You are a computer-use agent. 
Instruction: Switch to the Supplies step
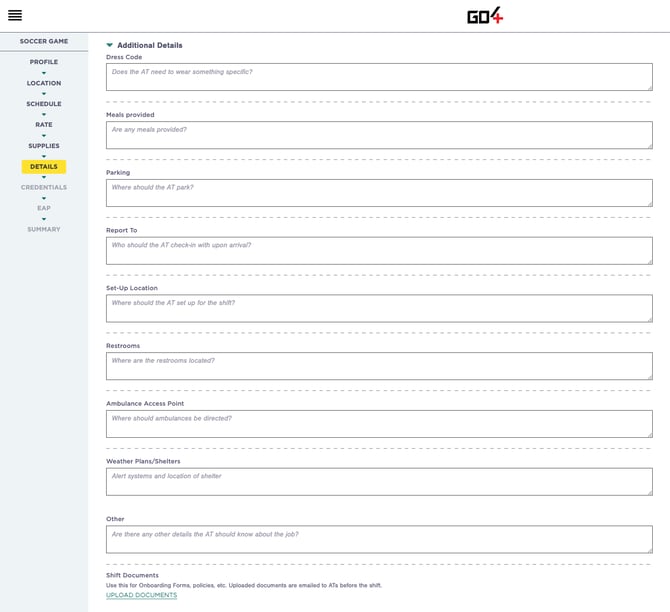coord(44,146)
